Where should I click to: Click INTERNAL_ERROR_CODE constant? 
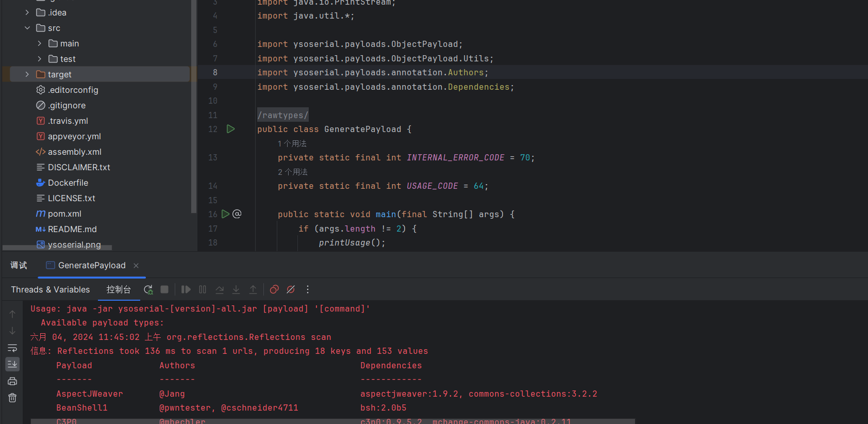[x=456, y=157]
